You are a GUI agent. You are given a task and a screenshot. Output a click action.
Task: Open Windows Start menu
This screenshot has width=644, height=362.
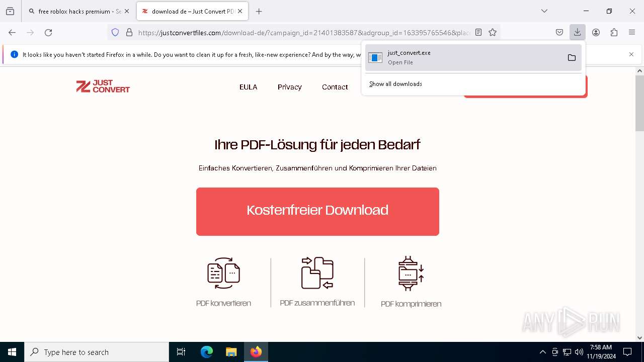[12, 352]
